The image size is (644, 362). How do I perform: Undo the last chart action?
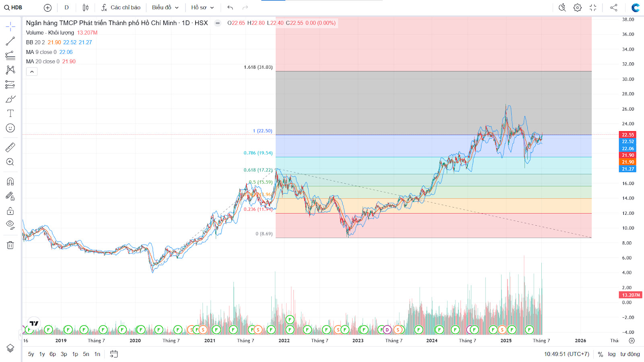click(230, 8)
